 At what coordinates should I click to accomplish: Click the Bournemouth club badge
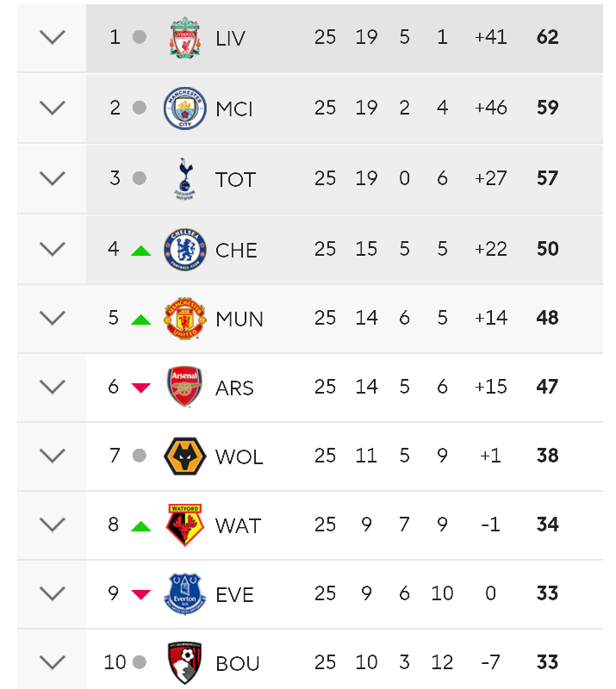[184, 663]
